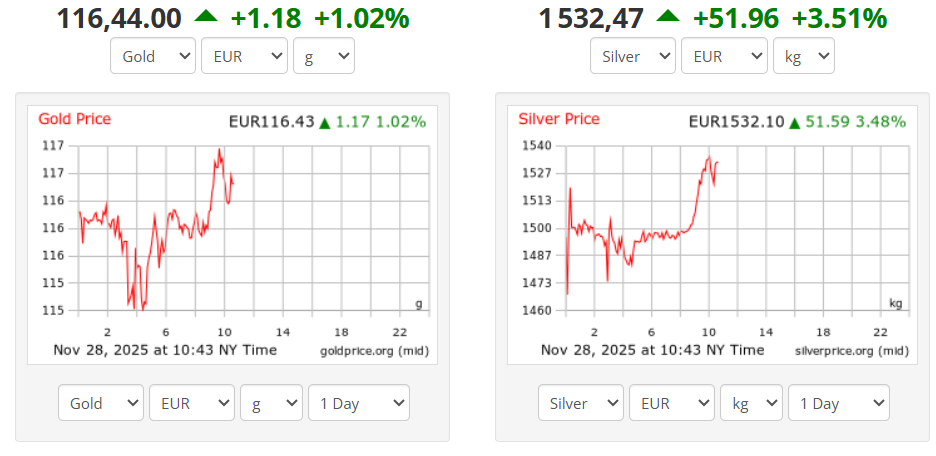Open the EUR currency dropdown above the silver chart
The image size is (936, 456).
724,56
